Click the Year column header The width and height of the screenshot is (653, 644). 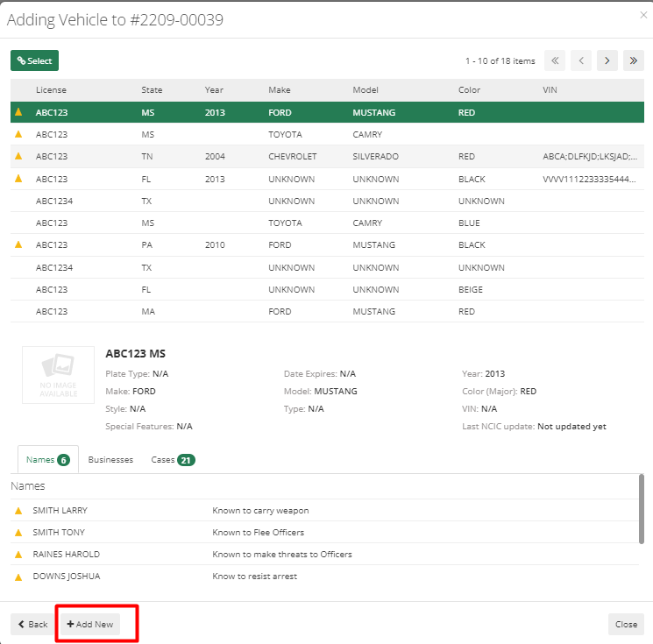(x=214, y=90)
